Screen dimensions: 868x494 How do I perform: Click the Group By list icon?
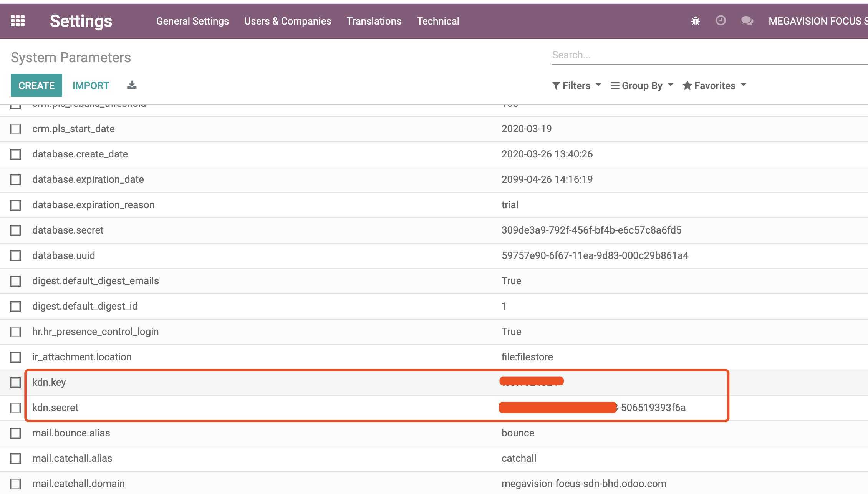615,86
